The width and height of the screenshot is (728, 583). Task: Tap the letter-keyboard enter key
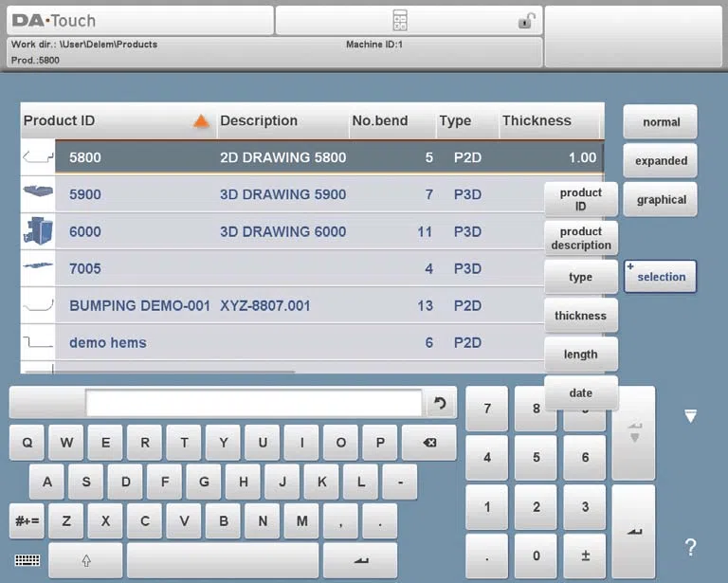pyautogui.click(x=360, y=560)
